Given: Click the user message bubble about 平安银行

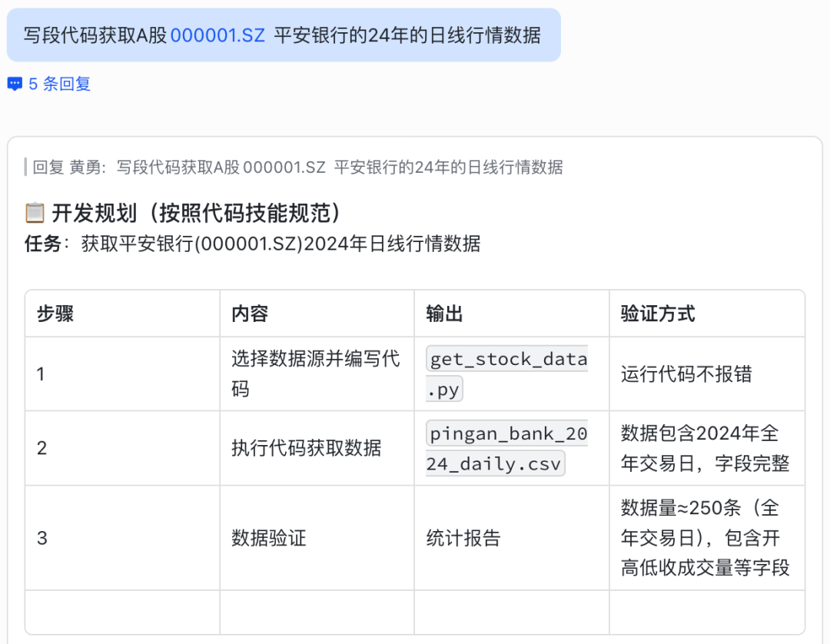Looking at the screenshot, I should coord(284,35).
